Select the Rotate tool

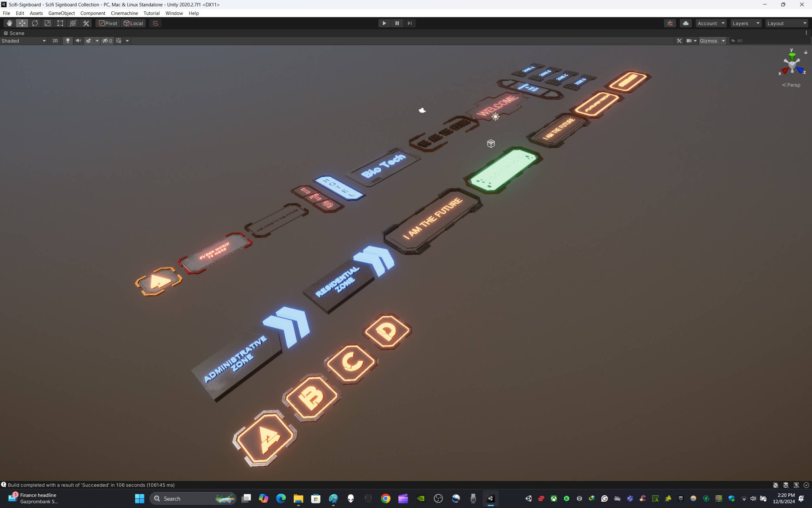click(x=35, y=23)
